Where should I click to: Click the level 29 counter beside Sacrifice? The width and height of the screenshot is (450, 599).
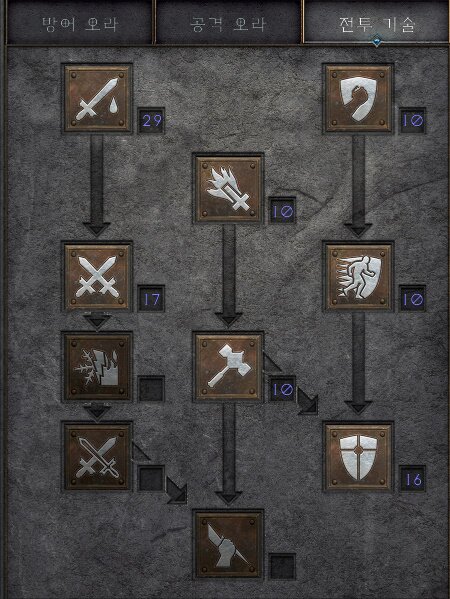pyautogui.click(x=151, y=120)
